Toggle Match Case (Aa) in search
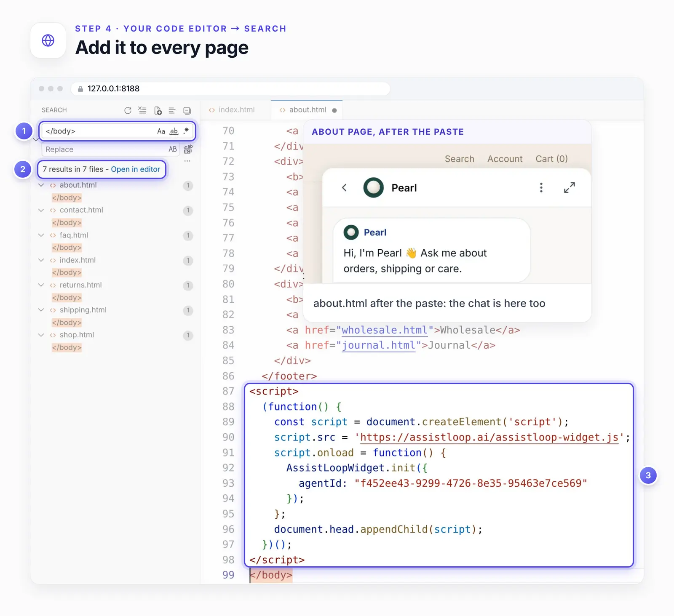The image size is (674, 616). click(x=161, y=131)
